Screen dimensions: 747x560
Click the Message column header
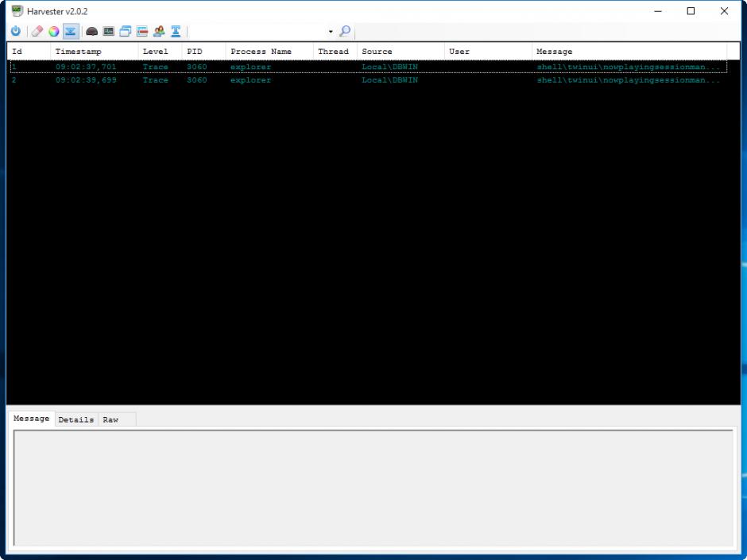tap(629, 52)
